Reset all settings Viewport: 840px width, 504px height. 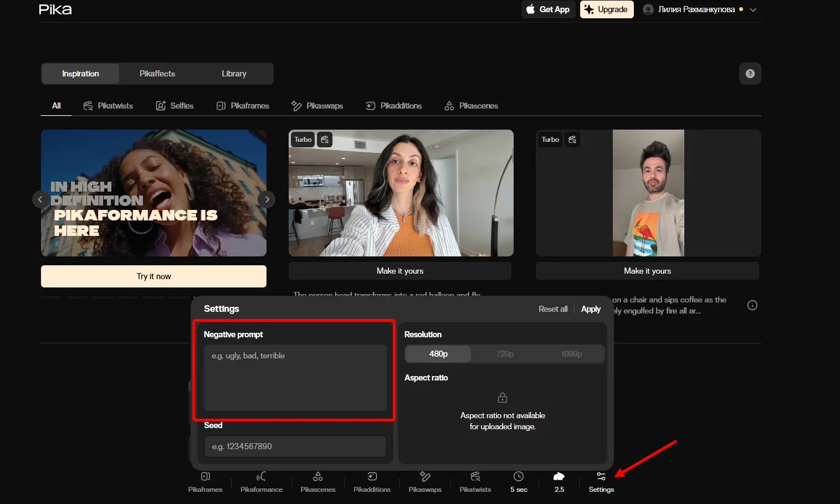(x=553, y=309)
